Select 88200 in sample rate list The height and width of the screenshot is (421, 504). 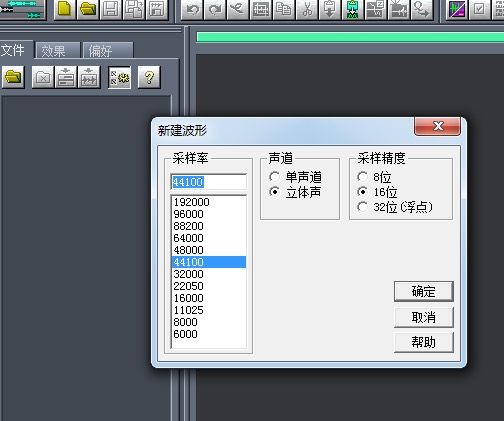click(209, 226)
